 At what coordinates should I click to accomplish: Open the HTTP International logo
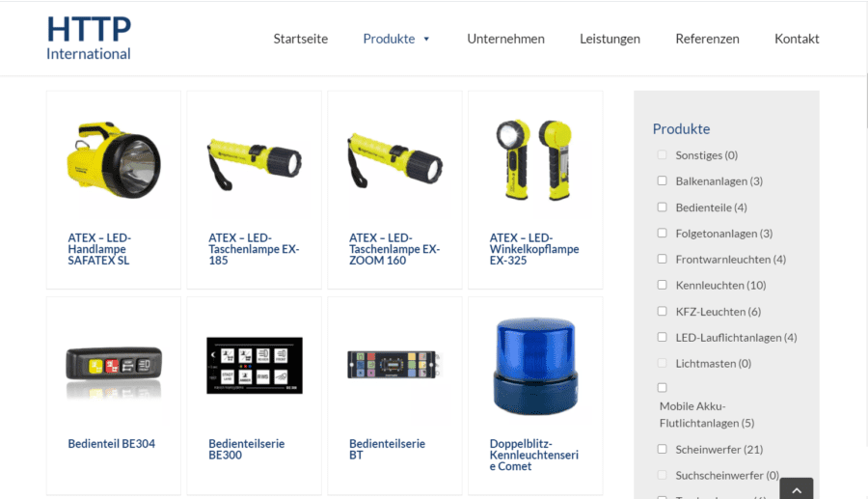[89, 37]
